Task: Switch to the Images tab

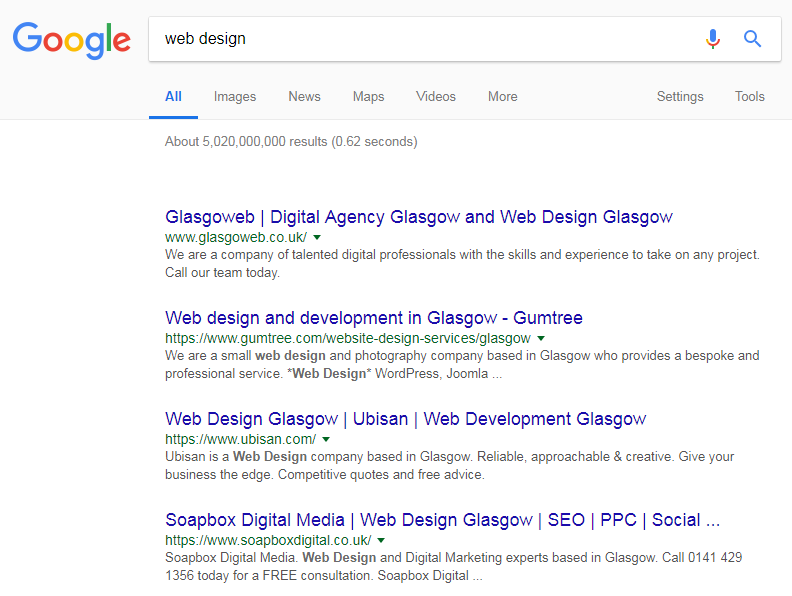Action: pyautogui.click(x=235, y=96)
